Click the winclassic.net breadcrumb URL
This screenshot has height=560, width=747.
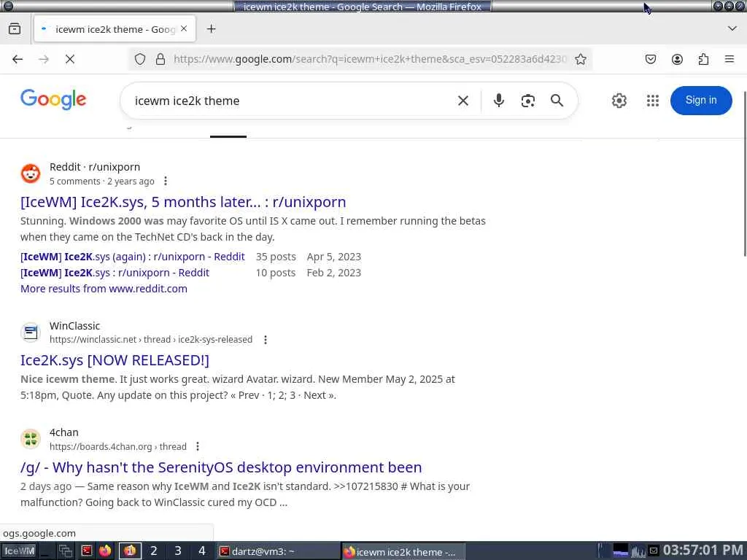(x=151, y=340)
